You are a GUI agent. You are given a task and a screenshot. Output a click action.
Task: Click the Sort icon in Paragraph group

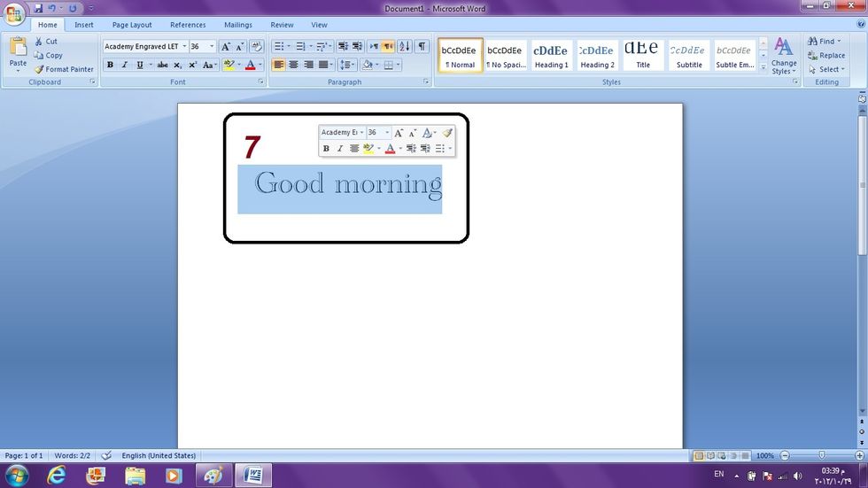click(x=405, y=46)
